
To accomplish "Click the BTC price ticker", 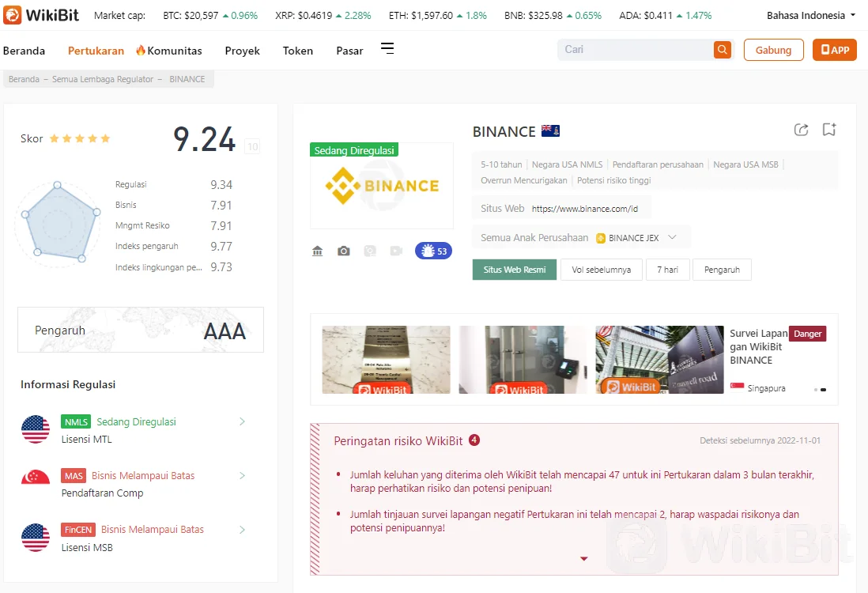I will click(x=210, y=16).
